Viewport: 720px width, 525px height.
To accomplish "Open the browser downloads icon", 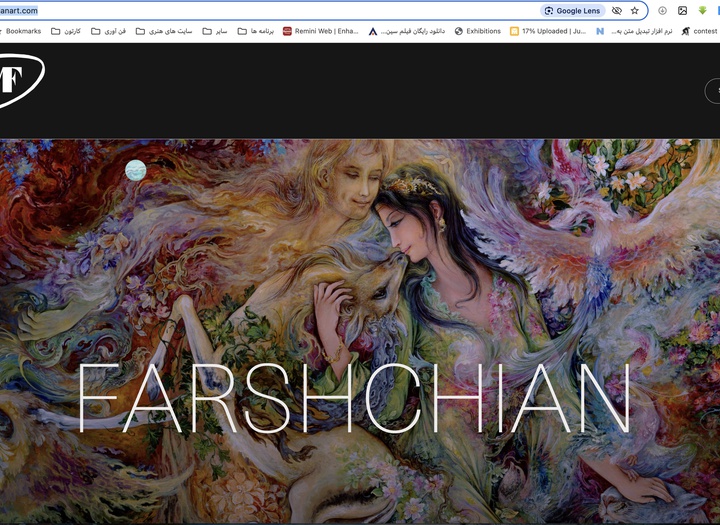I will click(x=662, y=11).
